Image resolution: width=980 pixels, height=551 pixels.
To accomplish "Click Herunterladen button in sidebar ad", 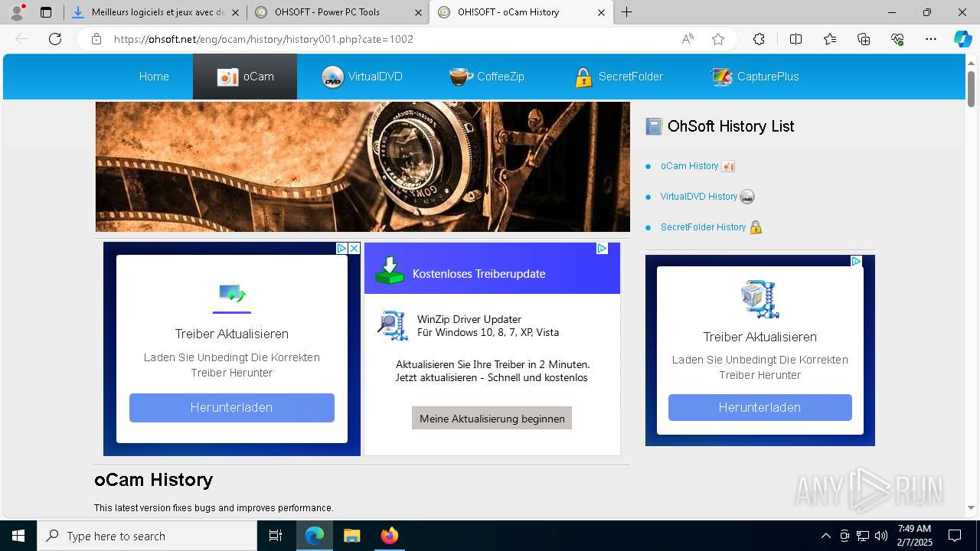I will pos(760,407).
